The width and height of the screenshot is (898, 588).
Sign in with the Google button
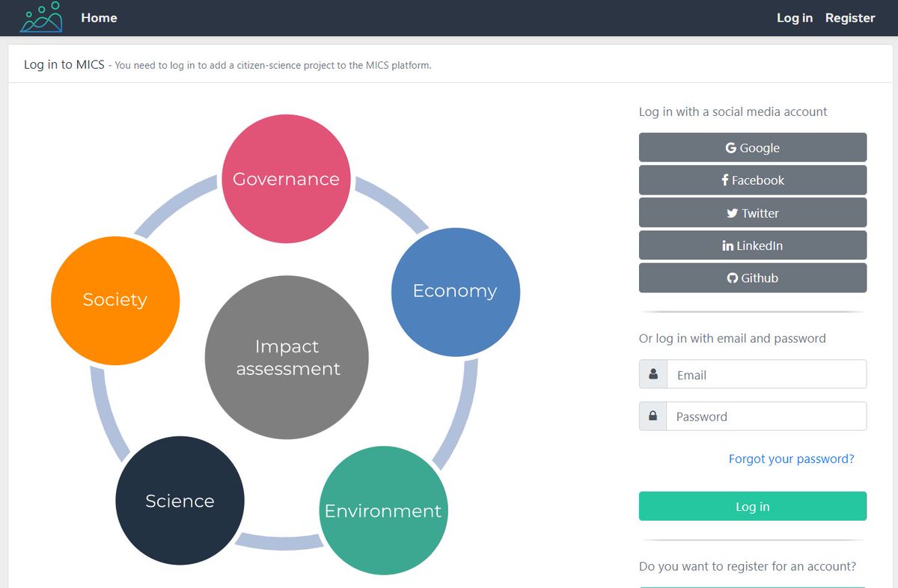pos(753,147)
